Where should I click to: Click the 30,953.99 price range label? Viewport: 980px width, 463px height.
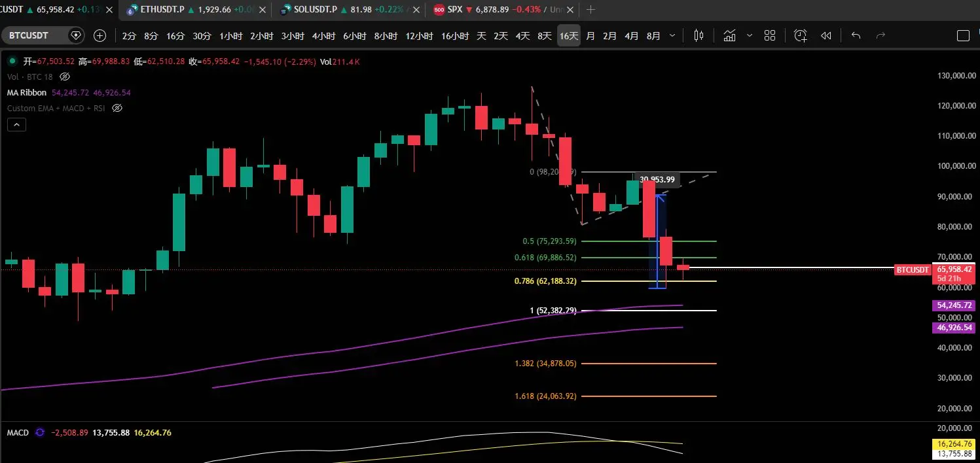[x=657, y=179]
